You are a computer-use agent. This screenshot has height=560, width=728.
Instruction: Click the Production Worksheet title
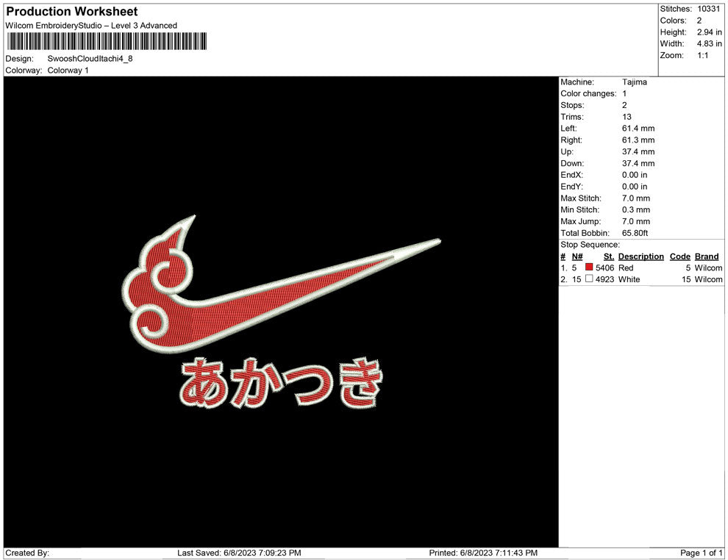click(72, 12)
